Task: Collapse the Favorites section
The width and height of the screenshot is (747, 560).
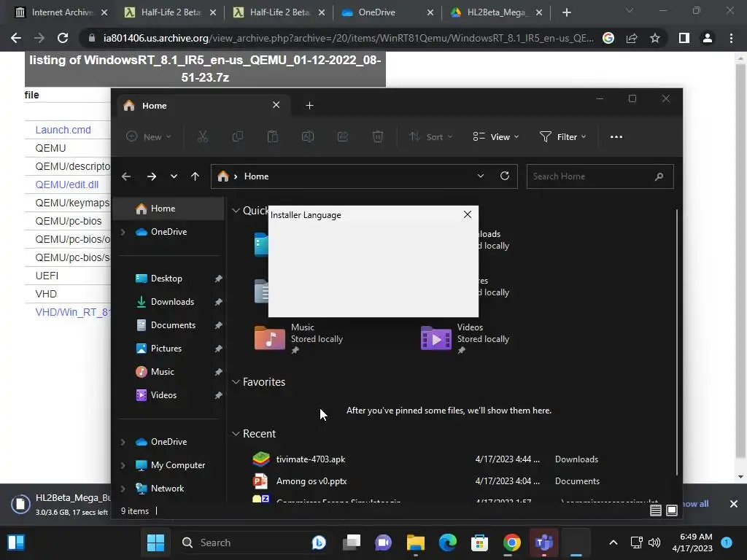Action: tap(236, 382)
